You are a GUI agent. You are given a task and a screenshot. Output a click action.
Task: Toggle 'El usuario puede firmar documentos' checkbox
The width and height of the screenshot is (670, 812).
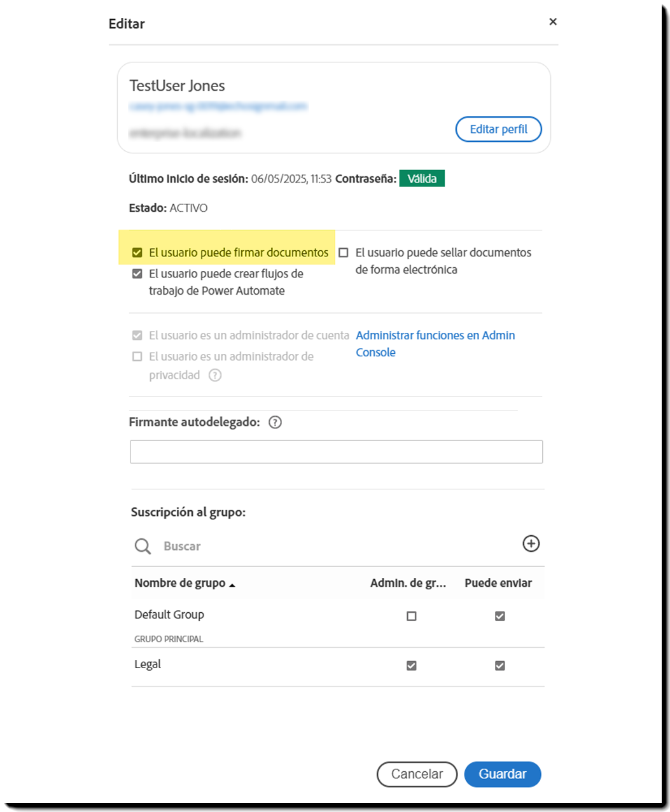pos(137,253)
